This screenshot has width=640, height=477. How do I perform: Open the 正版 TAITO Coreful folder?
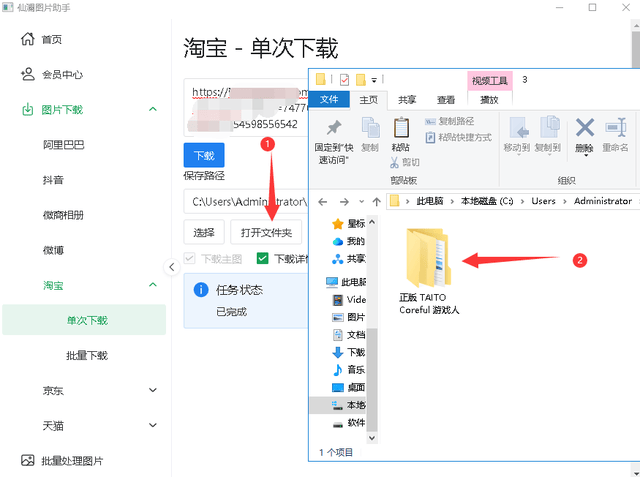tap(429, 271)
